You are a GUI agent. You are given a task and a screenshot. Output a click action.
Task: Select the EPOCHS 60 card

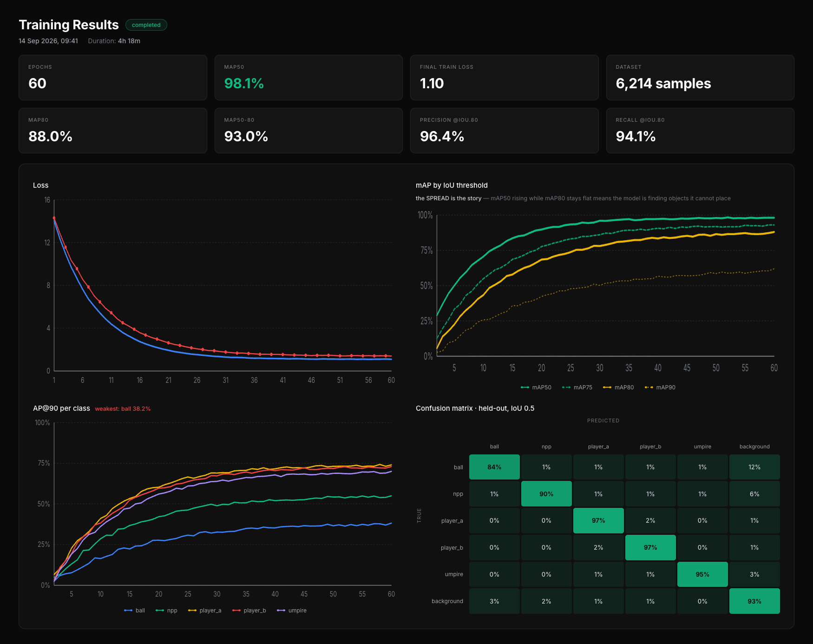(113, 78)
